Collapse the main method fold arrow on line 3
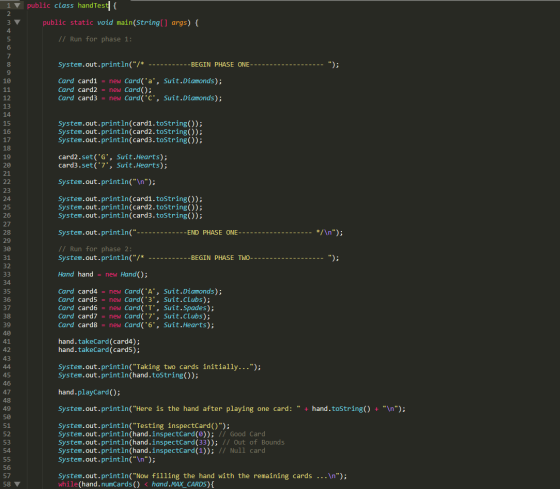560x489 pixels. [x=17, y=23]
